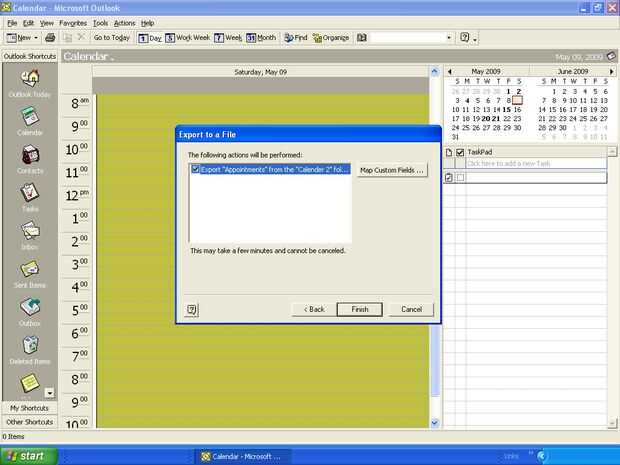
Task: Click the 12 pm time slot label
Action: (x=77, y=196)
